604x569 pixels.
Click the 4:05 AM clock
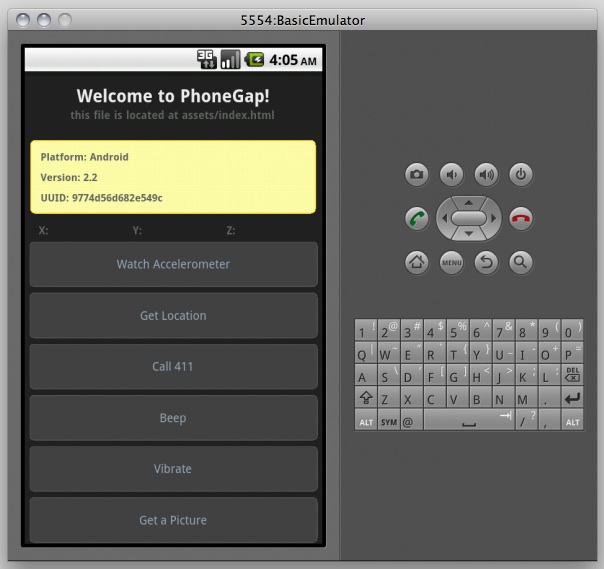(x=293, y=60)
